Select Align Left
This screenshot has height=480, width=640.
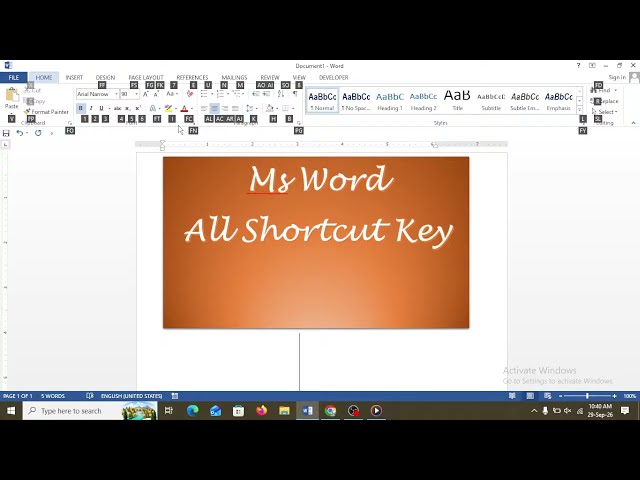click(x=204, y=108)
